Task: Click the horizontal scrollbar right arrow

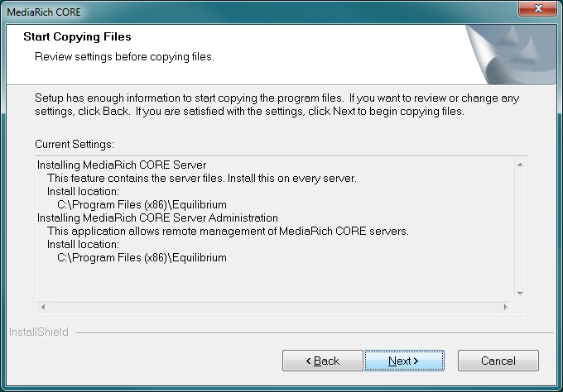Action: pos(506,307)
